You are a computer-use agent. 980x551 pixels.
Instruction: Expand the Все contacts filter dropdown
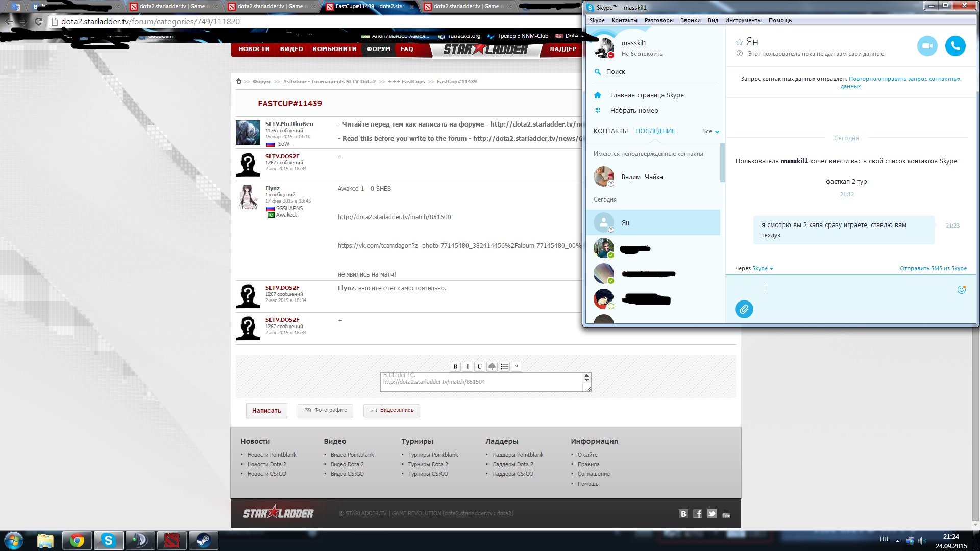pos(710,131)
